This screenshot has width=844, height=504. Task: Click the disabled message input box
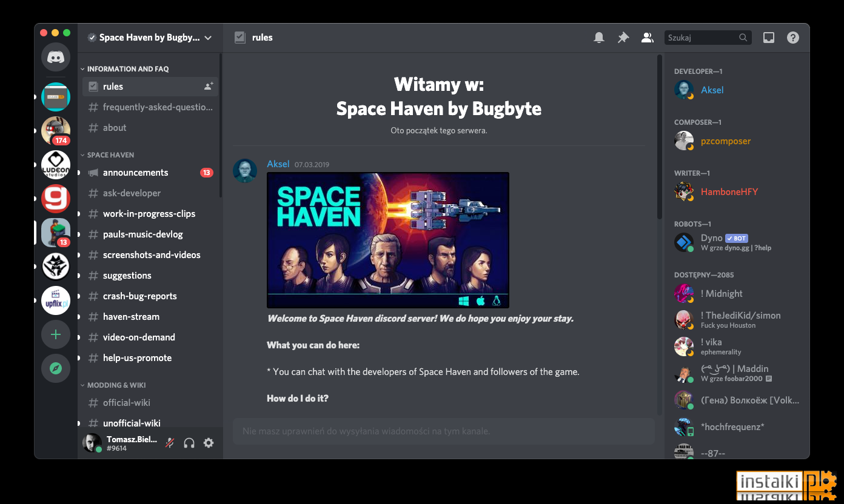click(444, 431)
